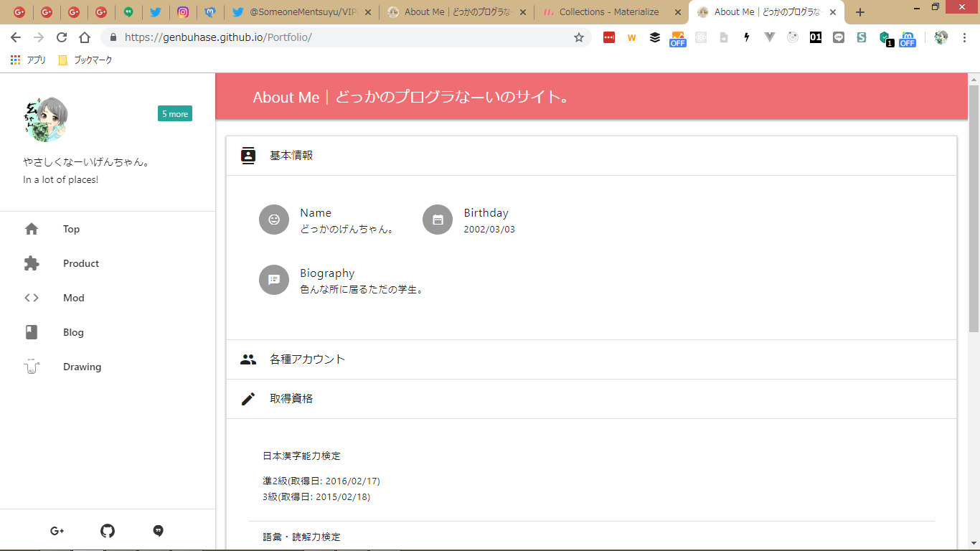Click the home icon beside Top

tap(32, 229)
